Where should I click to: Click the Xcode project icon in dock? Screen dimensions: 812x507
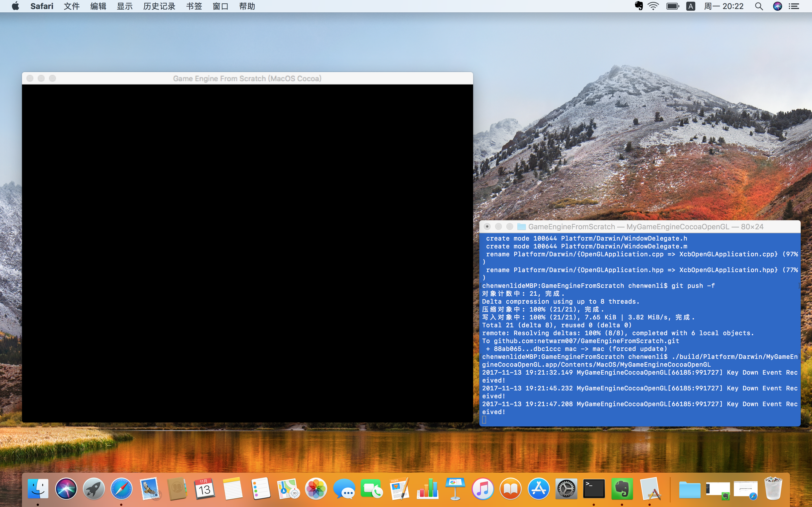tap(650, 488)
